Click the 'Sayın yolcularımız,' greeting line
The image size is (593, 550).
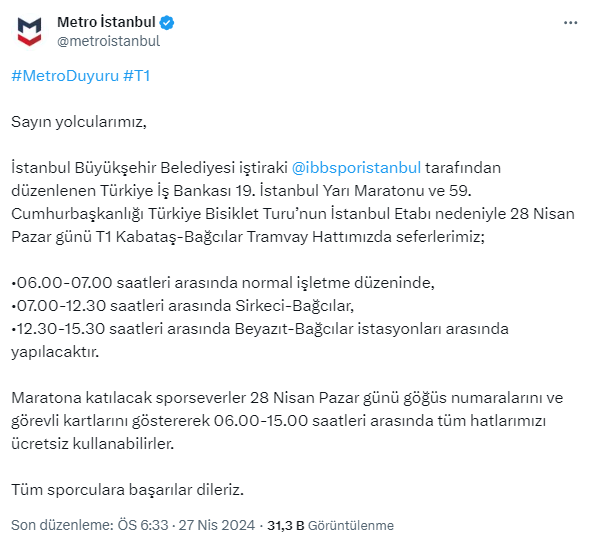79,122
